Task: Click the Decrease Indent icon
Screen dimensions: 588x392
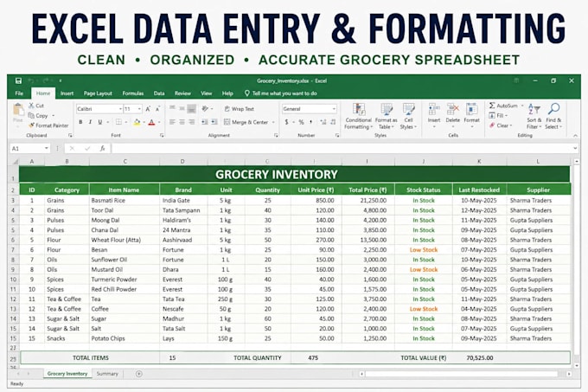Action: (205, 122)
